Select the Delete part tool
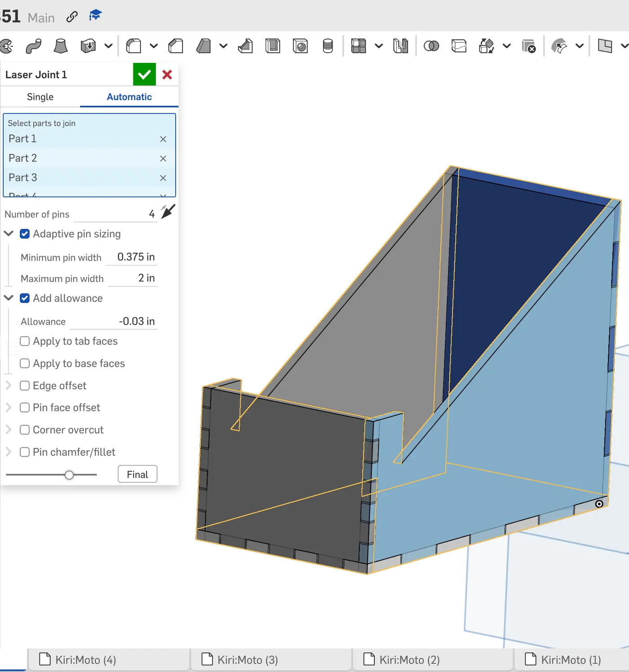The image size is (629, 672). point(529,46)
